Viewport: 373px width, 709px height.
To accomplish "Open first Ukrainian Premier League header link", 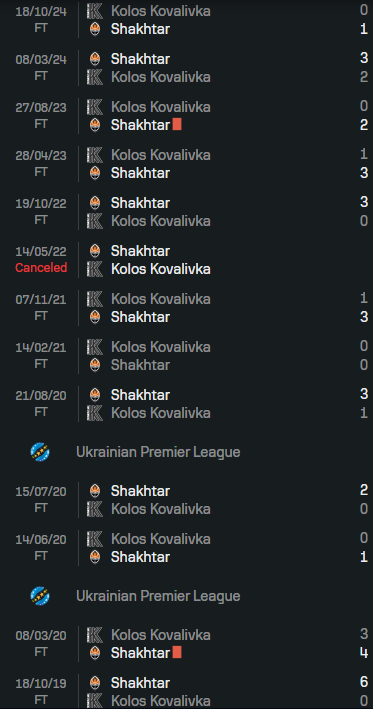I will [x=158, y=452].
